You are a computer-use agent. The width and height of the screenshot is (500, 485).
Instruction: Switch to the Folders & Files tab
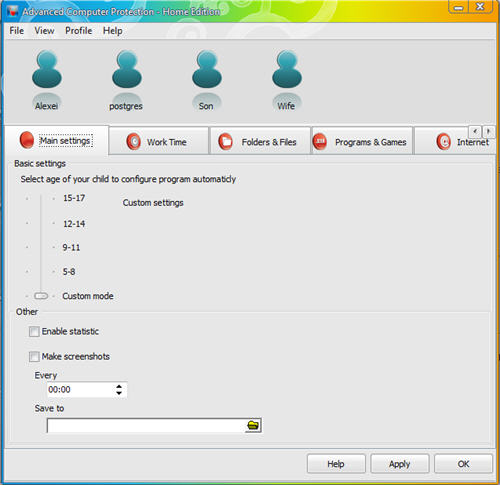click(260, 142)
